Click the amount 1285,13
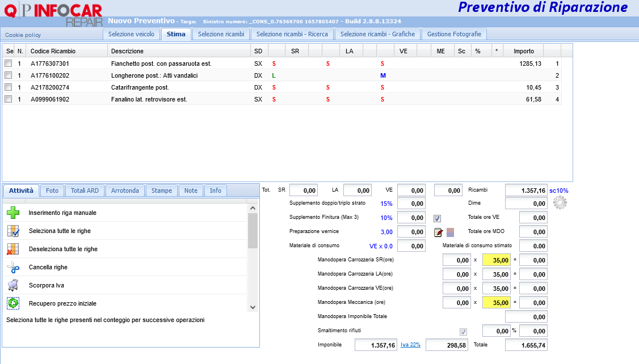This screenshot has width=639, height=364. coord(530,64)
